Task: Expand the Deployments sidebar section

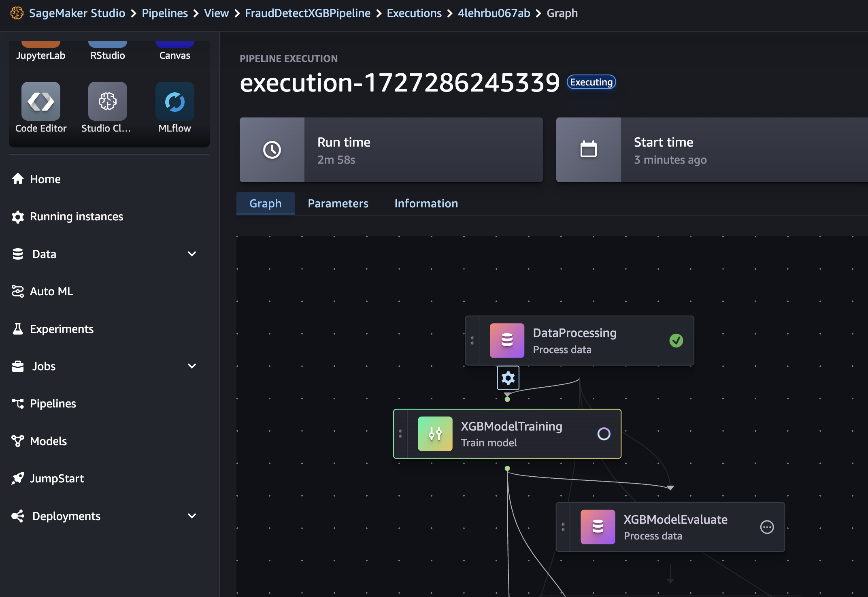Action: (x=191, y=516)
